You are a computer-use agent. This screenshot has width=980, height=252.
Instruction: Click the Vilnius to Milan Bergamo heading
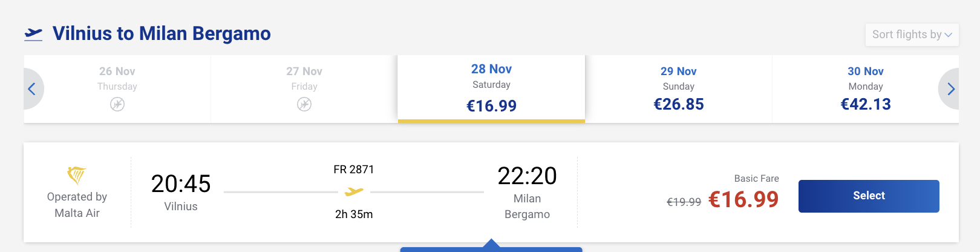(162, 33)
